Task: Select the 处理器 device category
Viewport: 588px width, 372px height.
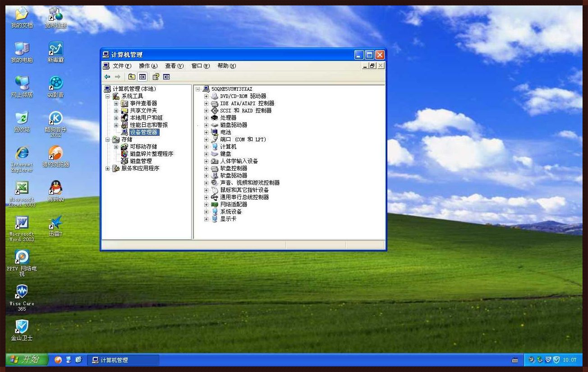Action: tap(228, 118)
